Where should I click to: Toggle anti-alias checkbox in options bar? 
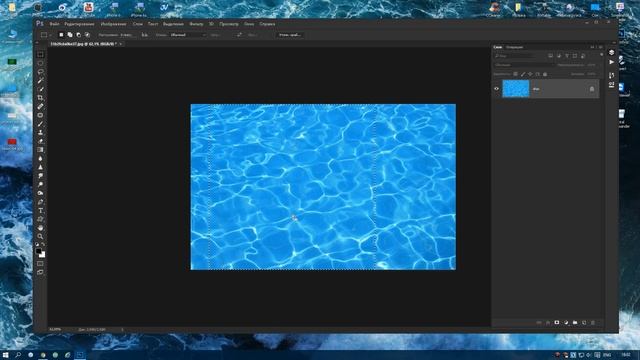coord(145,35)
